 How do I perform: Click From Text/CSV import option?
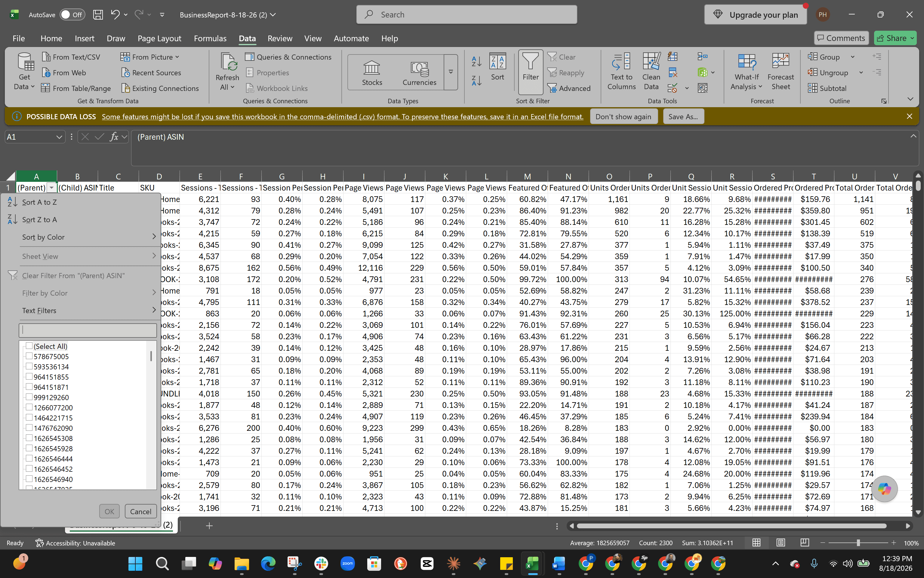point(71,57)
